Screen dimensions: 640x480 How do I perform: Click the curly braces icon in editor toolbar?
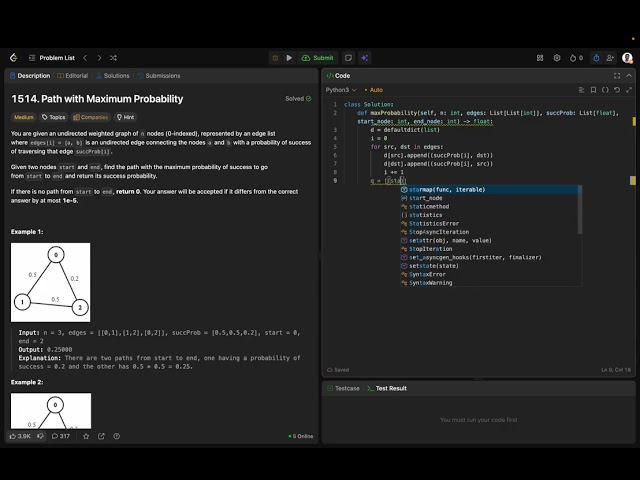click(605, 90)
